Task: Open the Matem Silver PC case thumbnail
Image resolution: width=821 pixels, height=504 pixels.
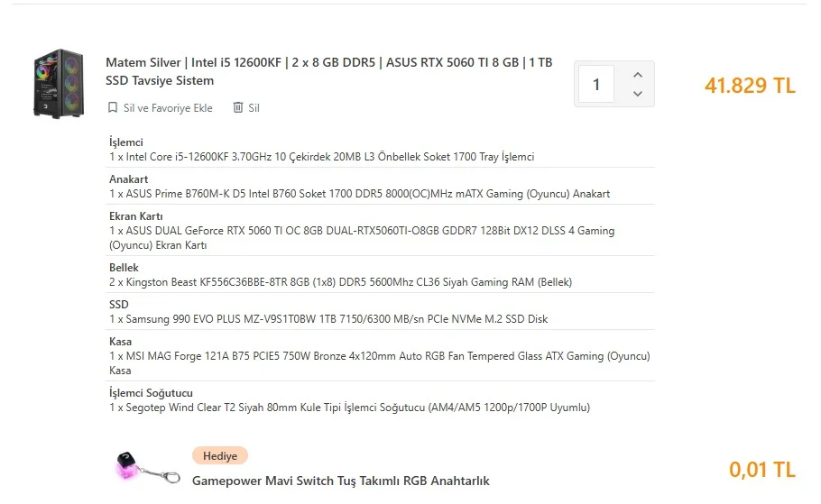Action: tap(59, 84)
